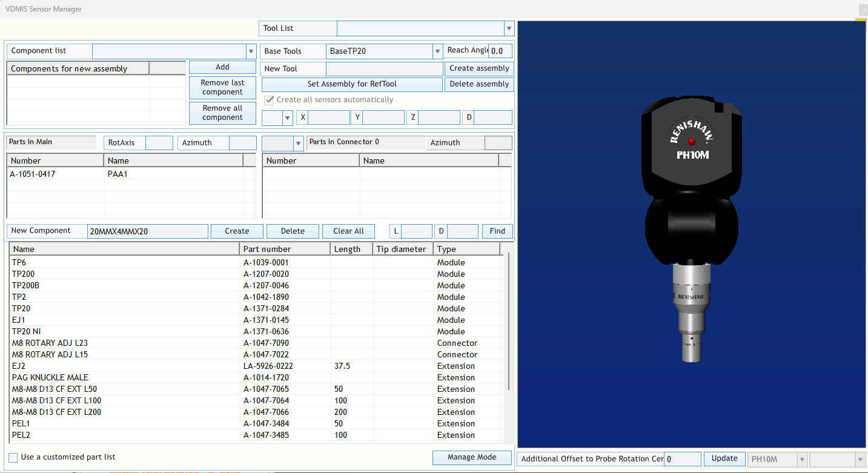Click Number header in Parts in Main
868x473 pixels.
(55, 160)
